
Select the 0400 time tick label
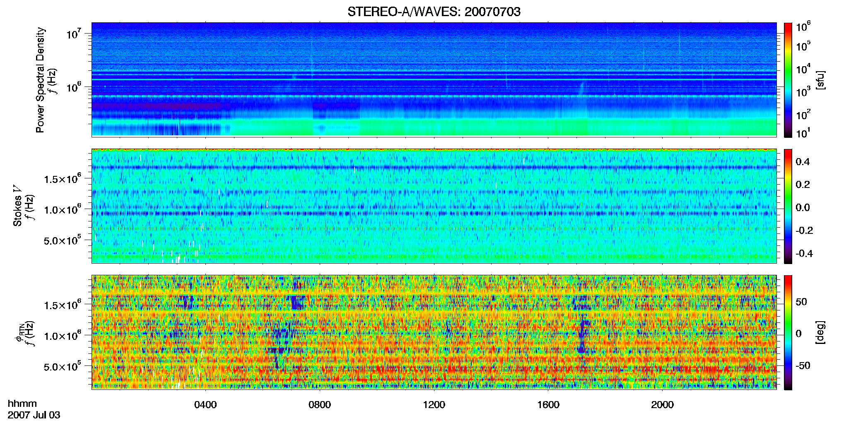(x=205, y=405)
